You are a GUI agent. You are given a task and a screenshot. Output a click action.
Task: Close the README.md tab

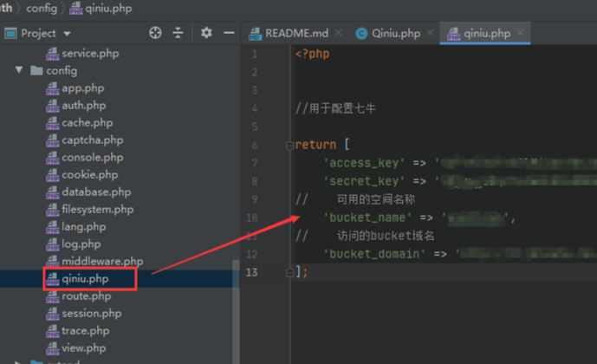coord(338,33)
